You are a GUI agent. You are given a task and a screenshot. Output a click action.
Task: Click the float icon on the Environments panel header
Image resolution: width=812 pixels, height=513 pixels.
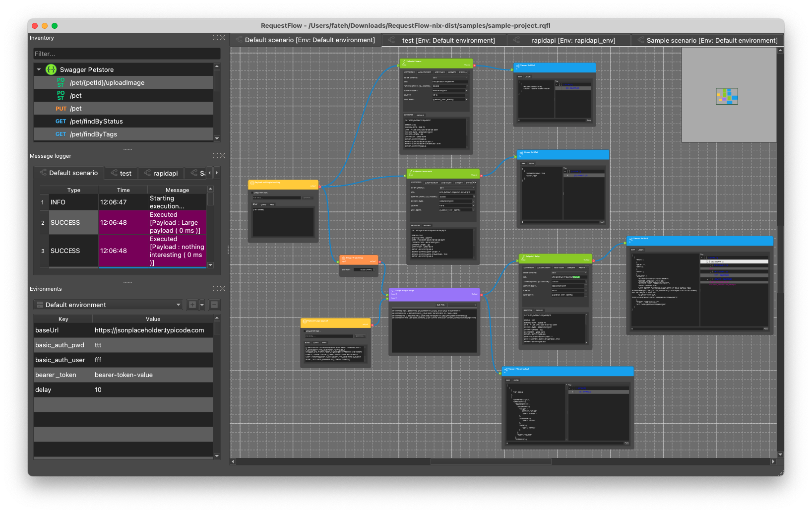click(215, 288)
